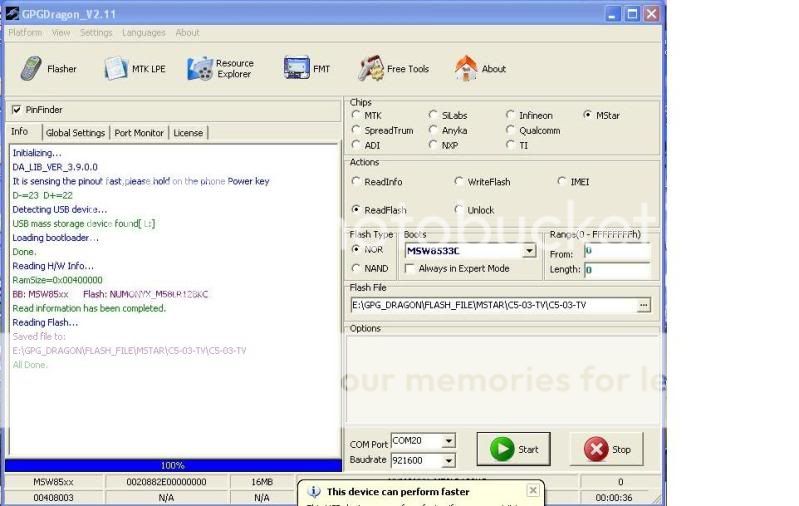
Task: Select the SpreadTrum chip option
Action: coord(356,130)
